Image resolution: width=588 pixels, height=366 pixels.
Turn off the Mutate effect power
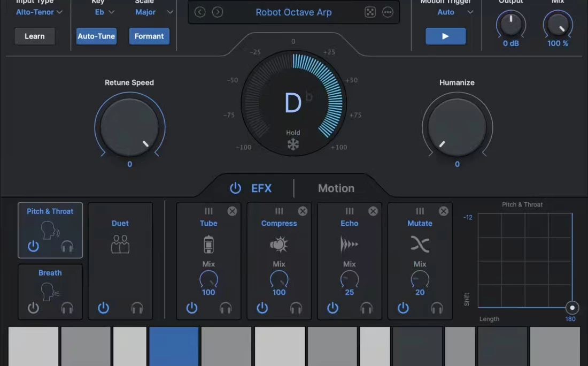tap(403, 308)
